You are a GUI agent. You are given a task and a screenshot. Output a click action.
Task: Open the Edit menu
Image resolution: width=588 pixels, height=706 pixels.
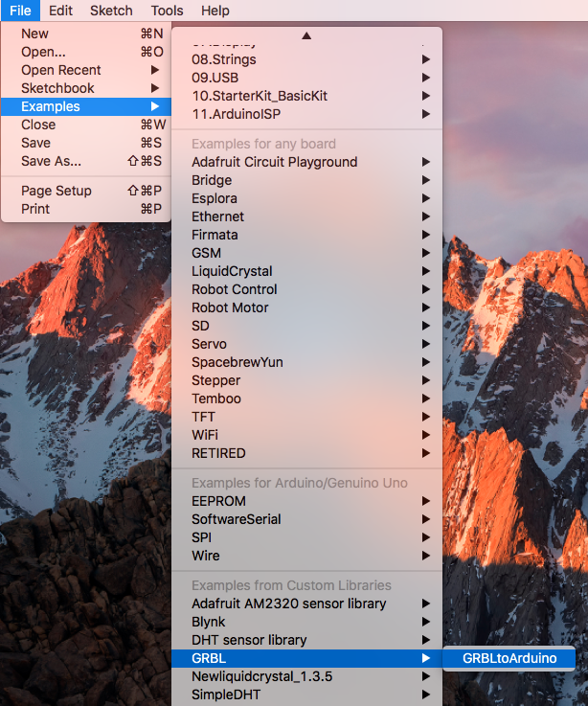(x=60, y=11)
